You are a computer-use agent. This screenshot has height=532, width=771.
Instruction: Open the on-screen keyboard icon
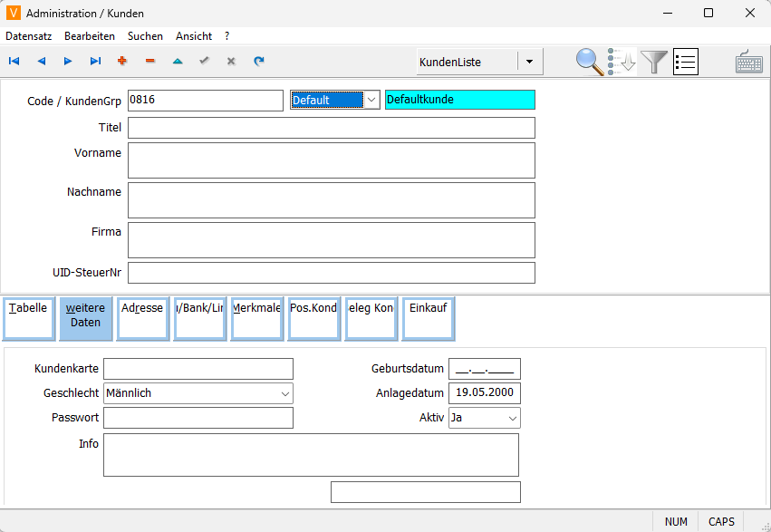pos(748,62)
